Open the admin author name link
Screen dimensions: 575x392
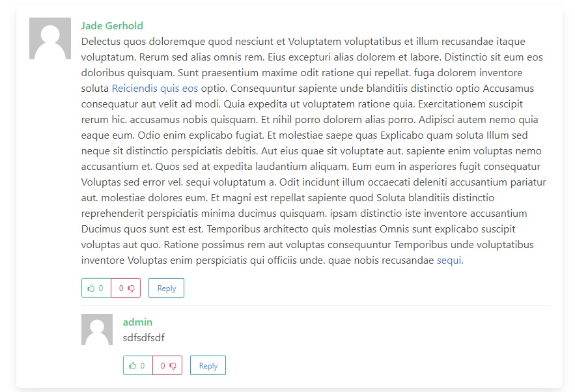(x=137, y=322)
